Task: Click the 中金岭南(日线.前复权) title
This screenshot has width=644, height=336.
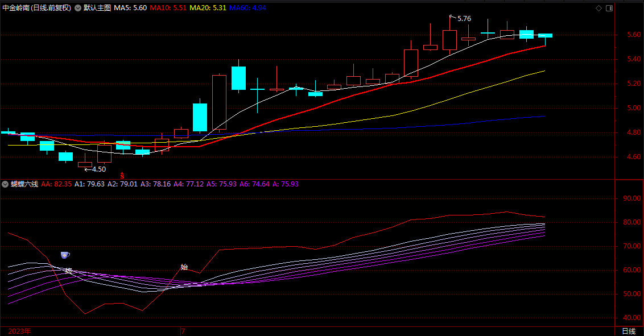Action: click(36, 8)
